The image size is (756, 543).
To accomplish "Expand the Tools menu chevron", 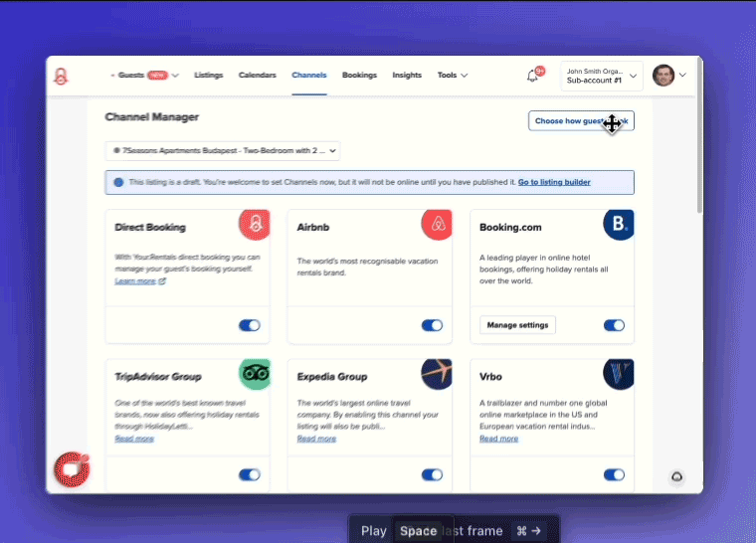I will [x=464, y=76].
